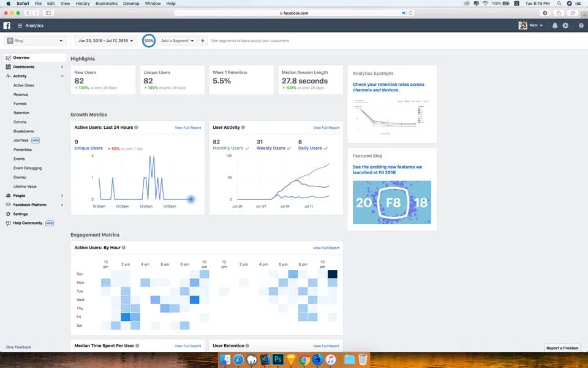This screenshot has width=588, height=368.
Task: Open the Blog entity dropdown
Action: pos(35,40)
